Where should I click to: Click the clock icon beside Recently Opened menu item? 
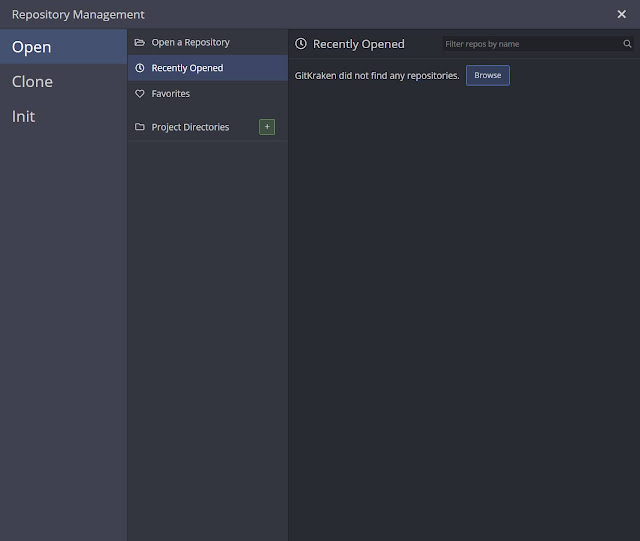tap(140, 68)
